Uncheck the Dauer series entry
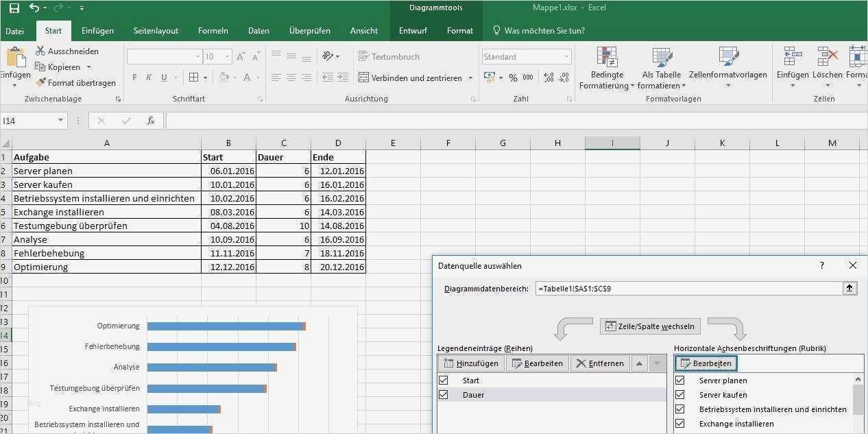Screen dimensions: 868x434 (x=443, y=394)
